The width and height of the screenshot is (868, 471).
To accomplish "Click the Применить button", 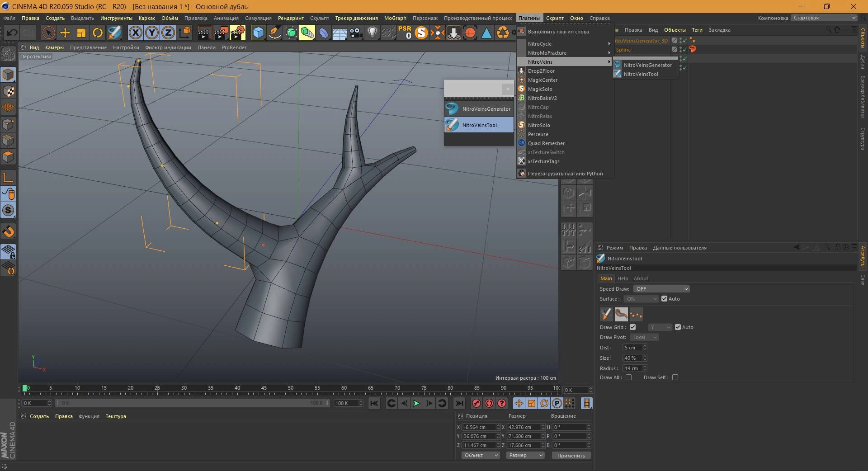I will [571, 455].
